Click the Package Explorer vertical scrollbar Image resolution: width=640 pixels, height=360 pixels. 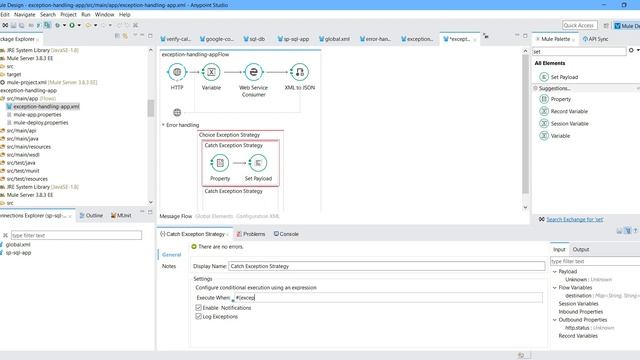point(151,108)
